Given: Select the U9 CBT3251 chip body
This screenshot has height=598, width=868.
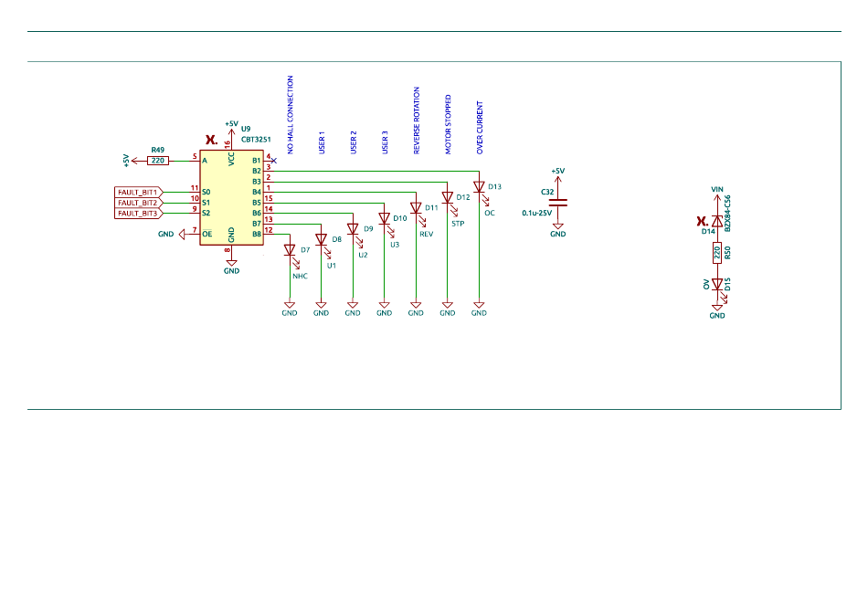Looking at the screenshot, I should click(x=231, y=197).
